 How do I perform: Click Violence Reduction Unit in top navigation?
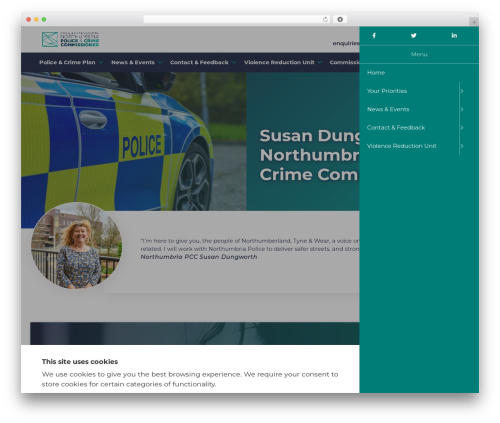click(x=279, y=62)
